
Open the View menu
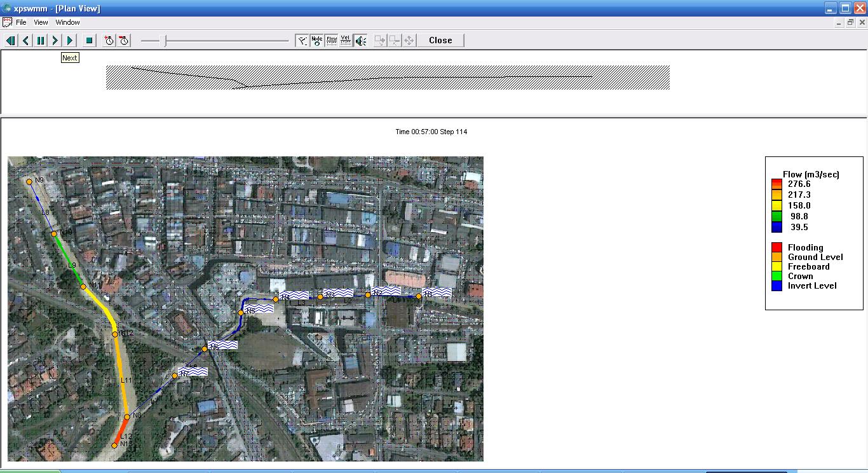click(x=41, y=22)
